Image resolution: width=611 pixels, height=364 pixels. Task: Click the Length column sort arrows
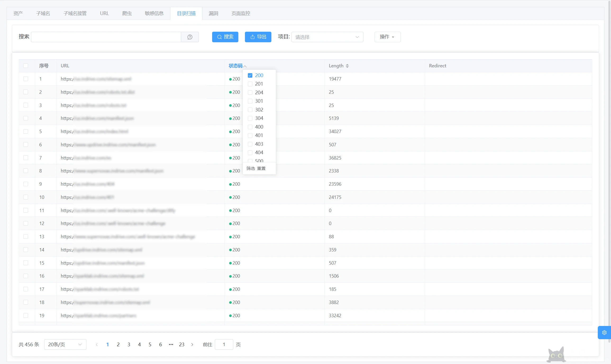pos(347,66)
